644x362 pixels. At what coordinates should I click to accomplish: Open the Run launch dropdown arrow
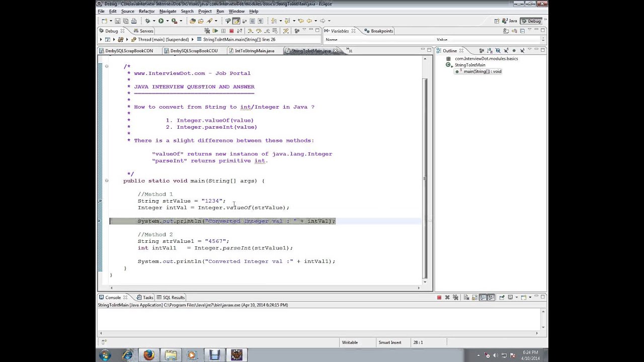point(167,21)
